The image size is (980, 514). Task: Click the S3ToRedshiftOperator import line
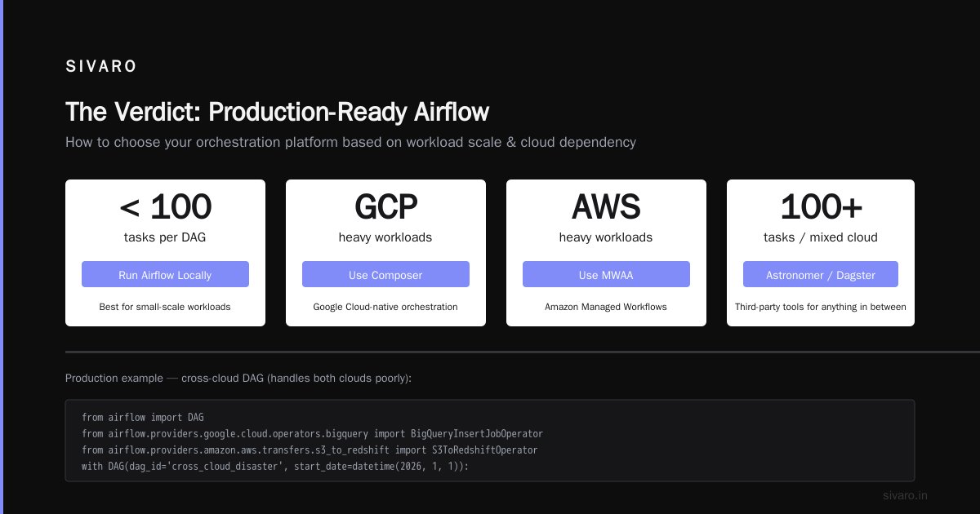click(x=310, y=450)
